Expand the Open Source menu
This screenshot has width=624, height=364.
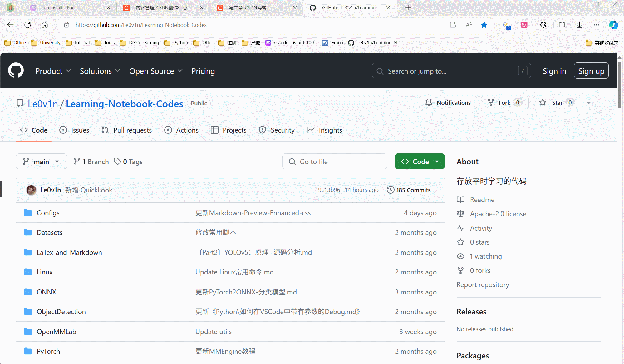click(x=156, y=71)
